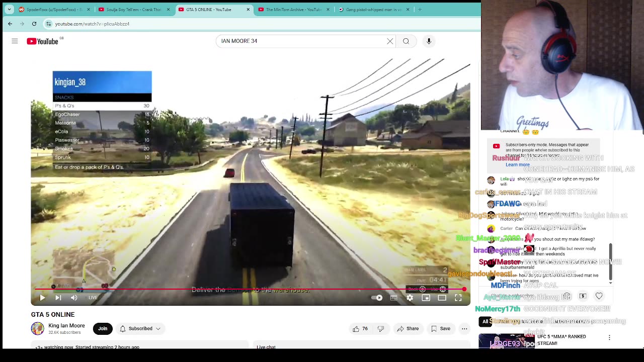Screen dimensions: 644x362
Task: Enter full screen mode
Action: (x=458, y=298)
